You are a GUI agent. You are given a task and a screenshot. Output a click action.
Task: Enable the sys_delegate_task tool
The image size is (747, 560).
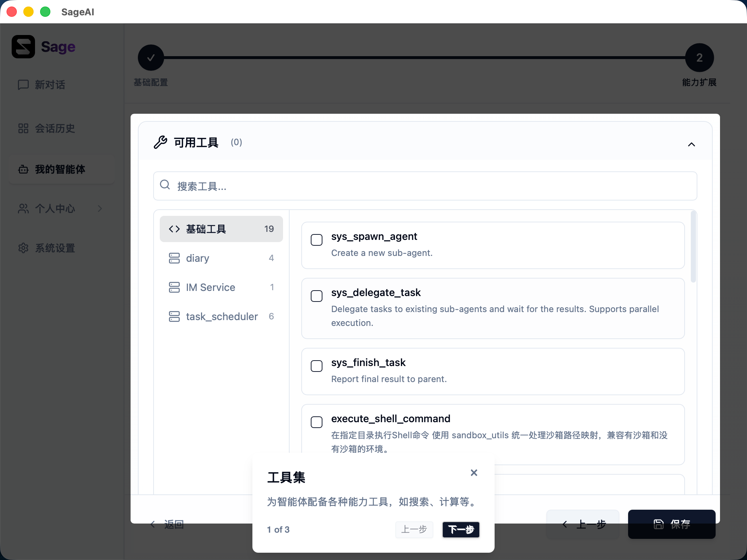coord(316,296)
